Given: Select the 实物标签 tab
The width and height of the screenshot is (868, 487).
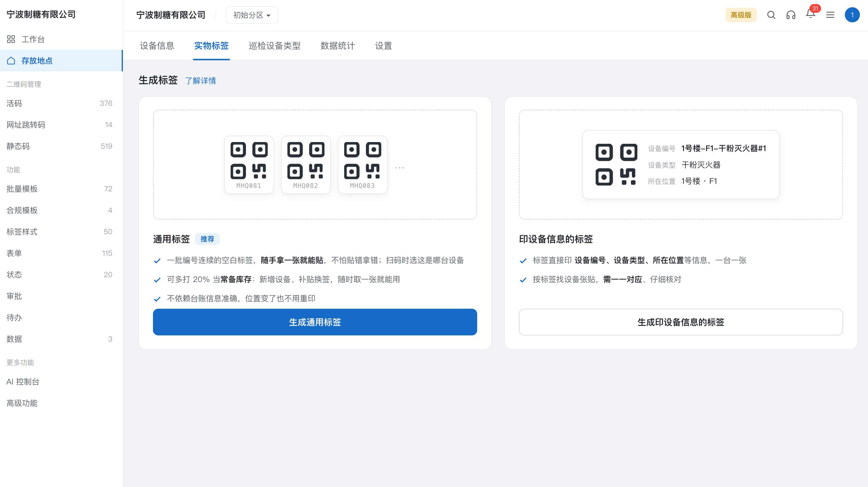Looking at the screenshot, I should point(211,46).
